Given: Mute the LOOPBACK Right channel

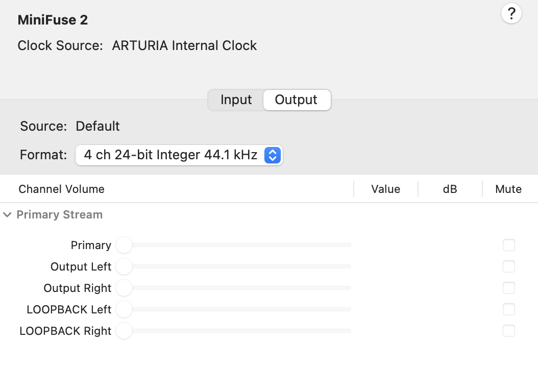Looking at the screenshot, I should (508, 331).
